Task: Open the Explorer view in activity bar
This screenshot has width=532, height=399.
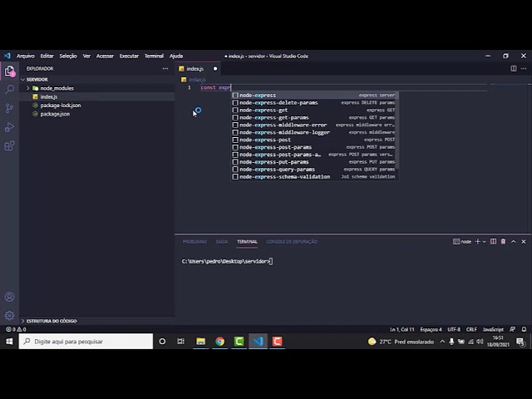Action: (x=9, y=71)
